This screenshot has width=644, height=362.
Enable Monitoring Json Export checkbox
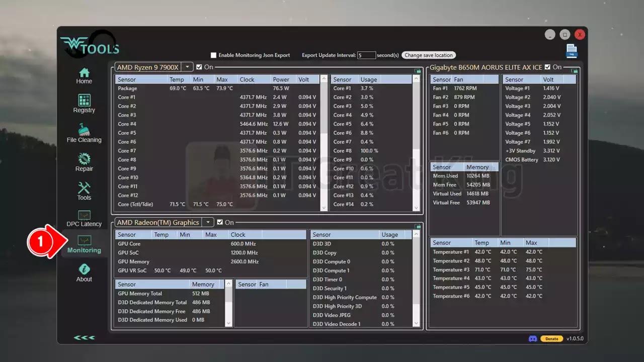tap(213, 55)
